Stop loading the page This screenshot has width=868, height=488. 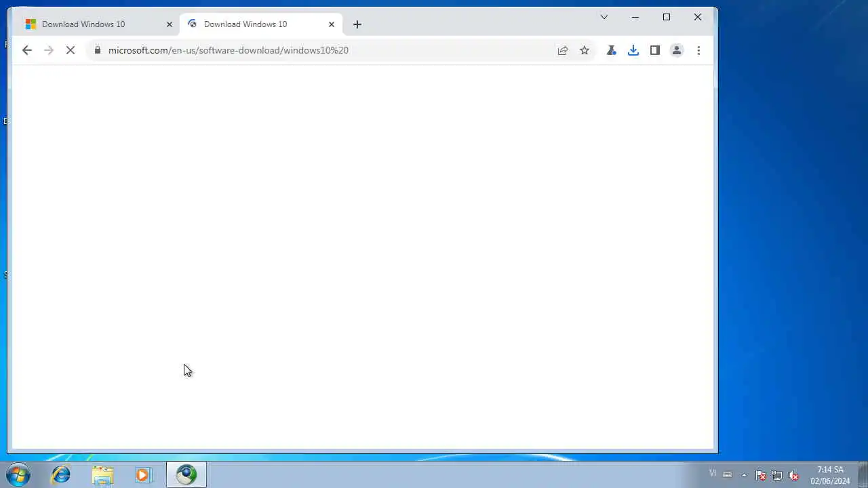(x=71, y=50)
